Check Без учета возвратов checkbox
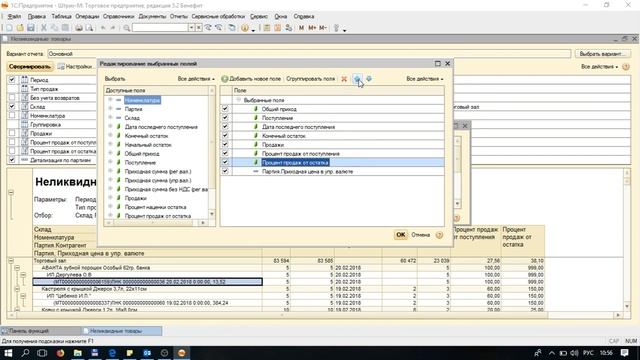 [12, 98]
